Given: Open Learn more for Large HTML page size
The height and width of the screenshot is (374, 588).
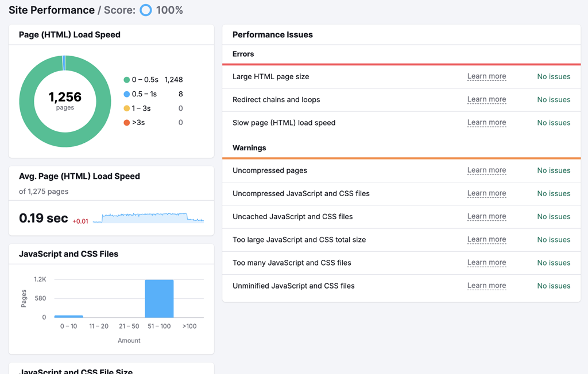Looking at the screenshot, I should click(486, 76).
